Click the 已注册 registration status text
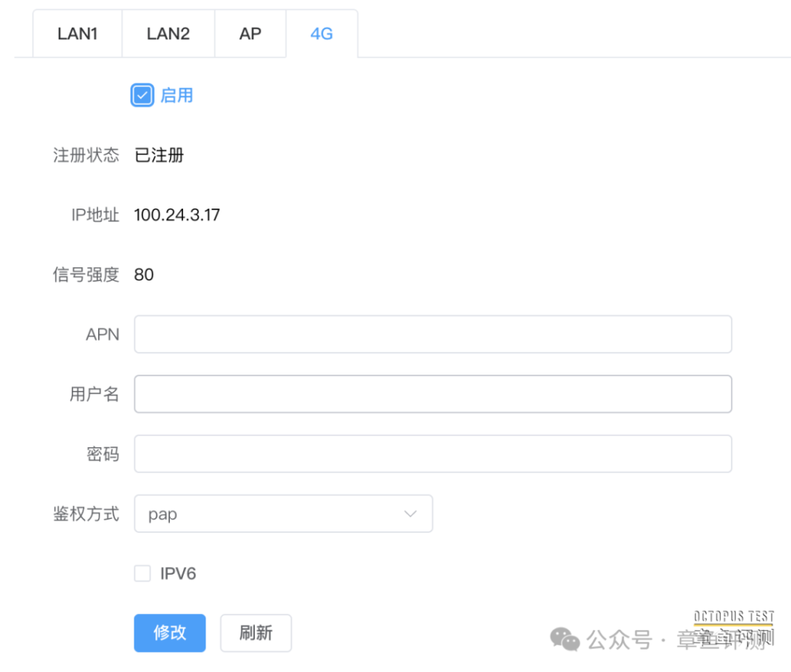Image resolution: width=791 pixels, height=672 pixels. (x=158, y=155)
